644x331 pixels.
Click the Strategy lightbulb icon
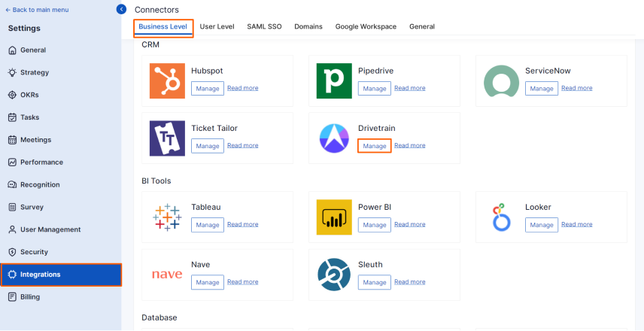[x=12, y=72]
